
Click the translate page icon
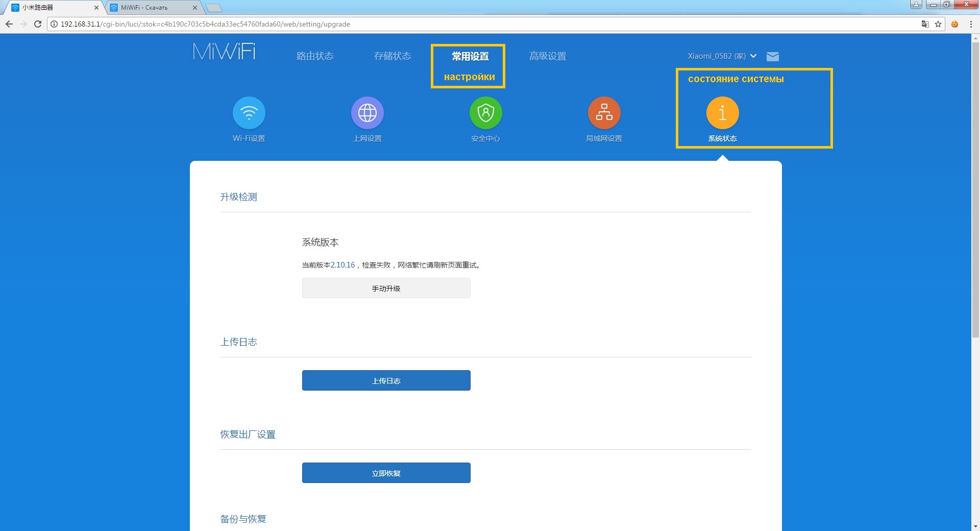tap(925, 24)
